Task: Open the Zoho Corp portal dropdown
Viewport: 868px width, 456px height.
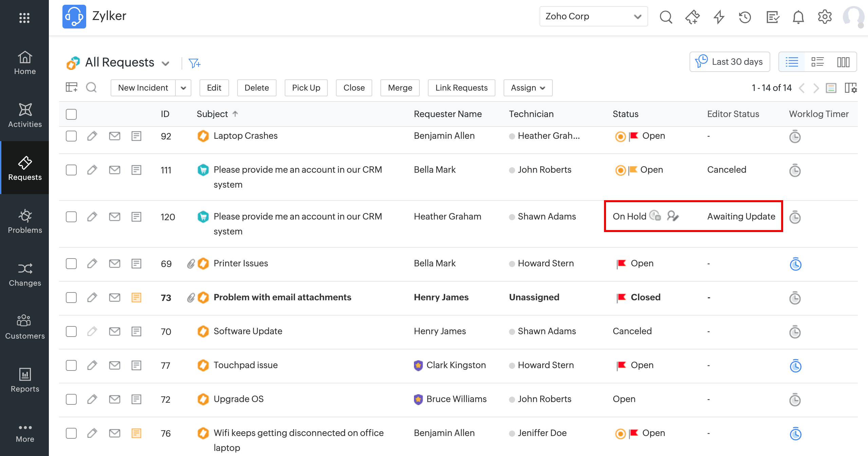Action: point(593,16)
